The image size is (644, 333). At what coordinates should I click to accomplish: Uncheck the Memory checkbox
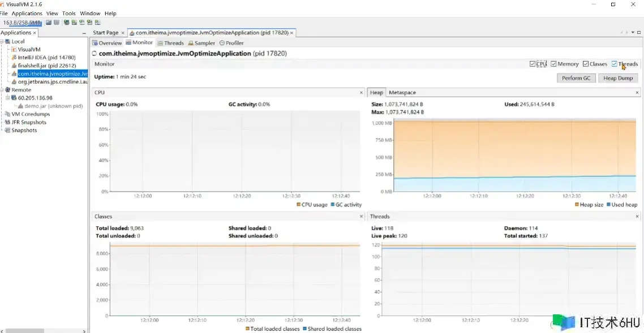pos(553,64)
